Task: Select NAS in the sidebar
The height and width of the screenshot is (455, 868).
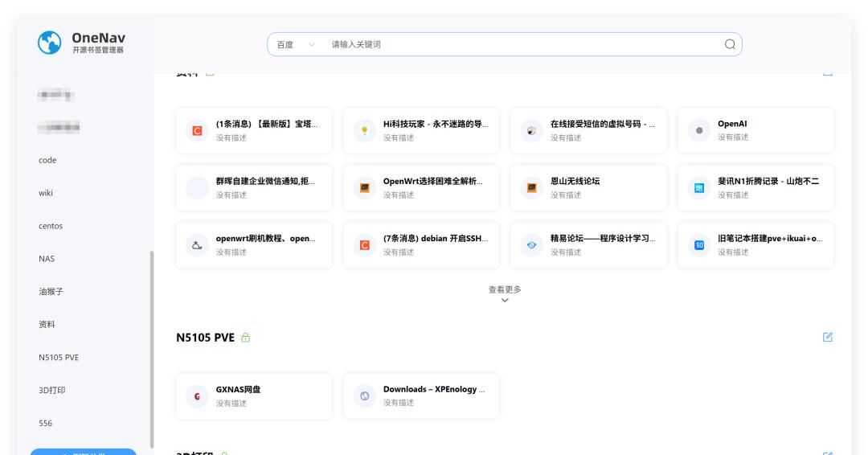Action: [x=47, y=259]
